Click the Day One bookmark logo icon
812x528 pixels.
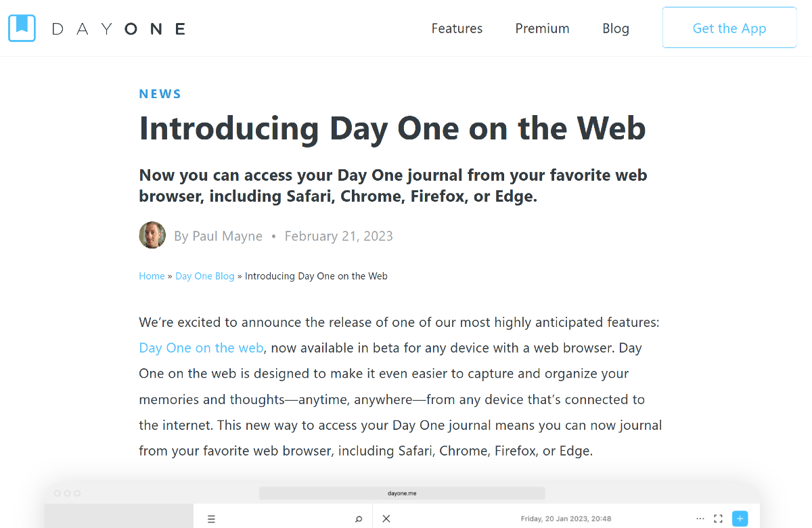(22, 28)
